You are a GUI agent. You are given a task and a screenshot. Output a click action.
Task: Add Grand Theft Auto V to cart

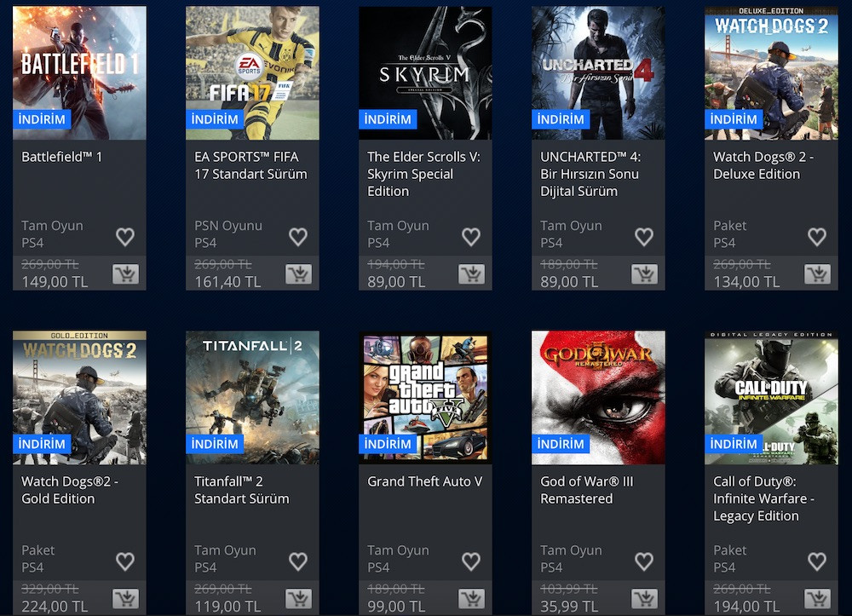coord(472,599)
